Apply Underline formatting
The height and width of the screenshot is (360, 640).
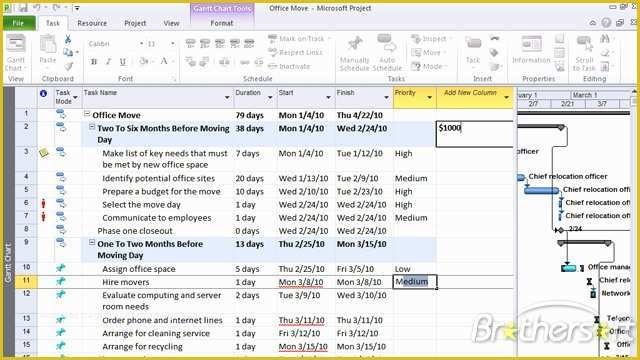pos(123,62)
